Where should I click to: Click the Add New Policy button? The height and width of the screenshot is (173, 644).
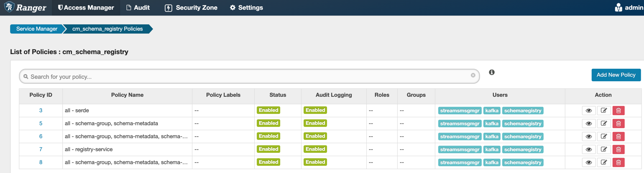616,75
